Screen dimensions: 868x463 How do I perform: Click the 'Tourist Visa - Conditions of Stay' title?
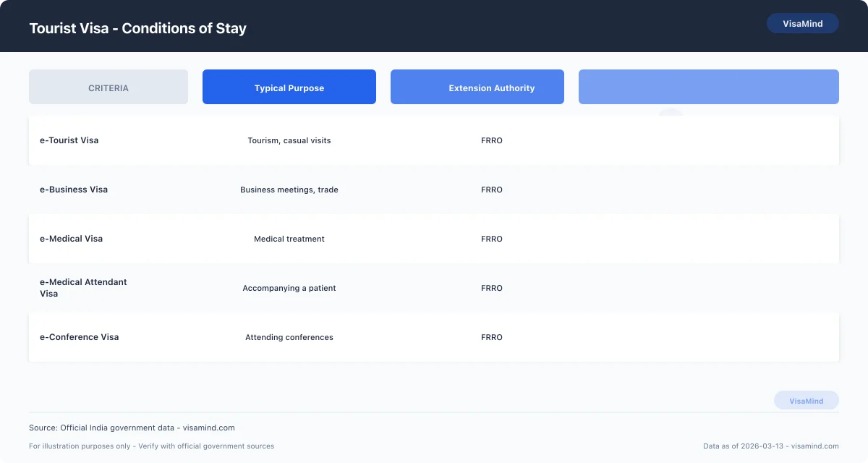pos(137,28)
